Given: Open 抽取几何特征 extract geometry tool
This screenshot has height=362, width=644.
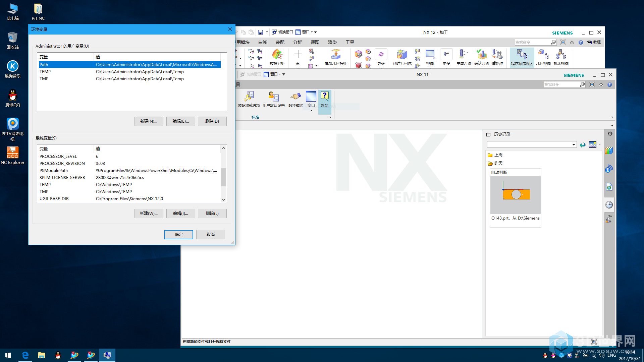Looking at the screenshot, I should (x=335, y=58).
